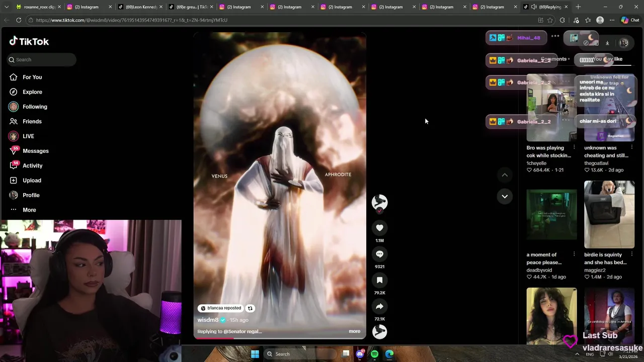The width and height of the screenshot is (644, 362).
Task: Focus the TikTok Search field
Action: pyautogui.click(x=42, y=59)
